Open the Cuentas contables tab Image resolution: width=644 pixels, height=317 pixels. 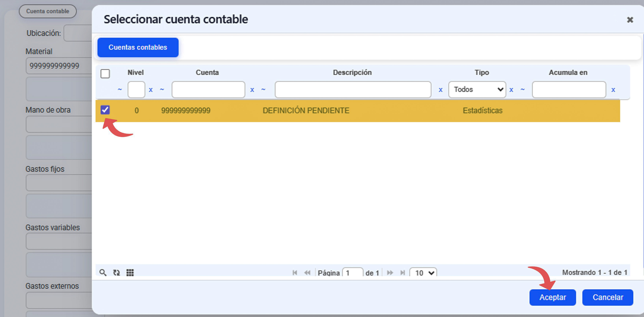click(x=138, y=47)
